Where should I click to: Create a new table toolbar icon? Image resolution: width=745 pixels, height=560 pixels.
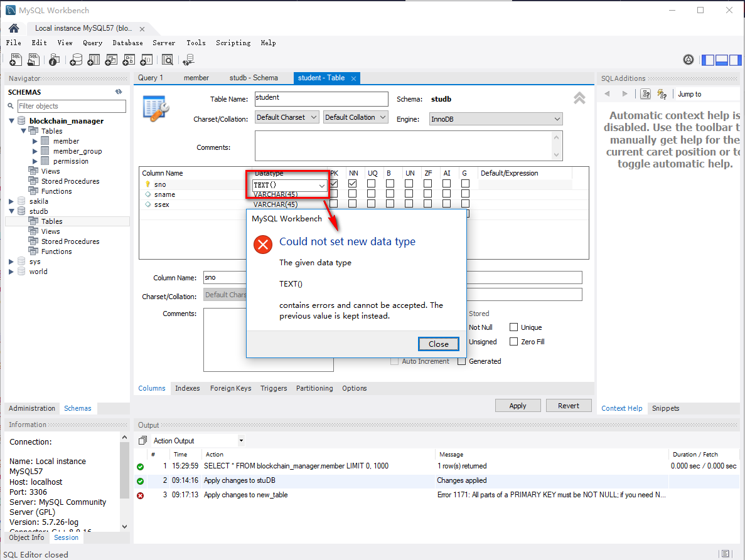[94, 60]
